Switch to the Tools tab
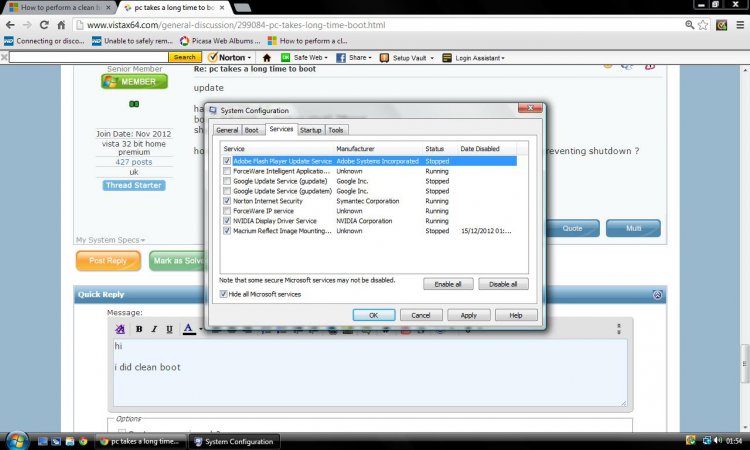Image resolution: width=750 pixels, height=450 pixels. tap(336, 130)
